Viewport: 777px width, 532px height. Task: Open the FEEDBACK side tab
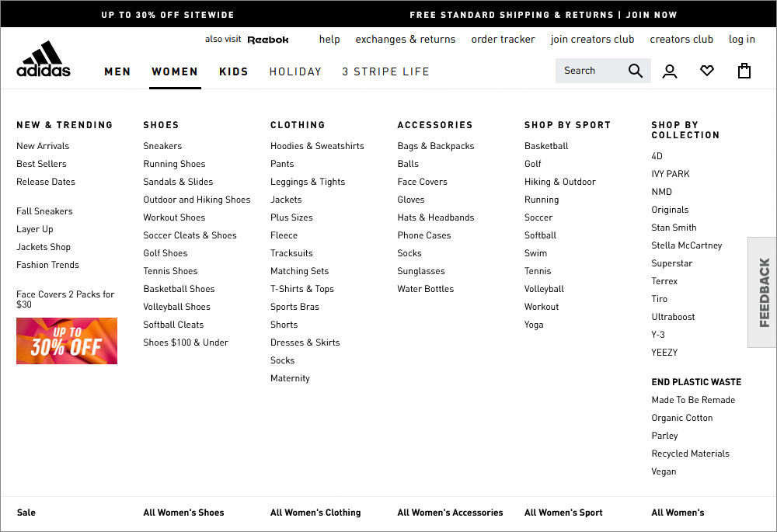click(764, 292)
